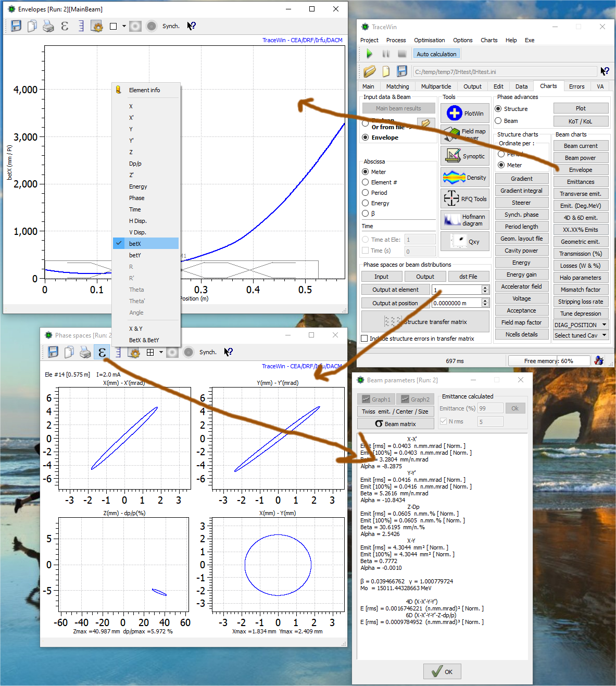Open the PlotWin tool
Viewport: 616px width, 686px height.
[465, 113]
